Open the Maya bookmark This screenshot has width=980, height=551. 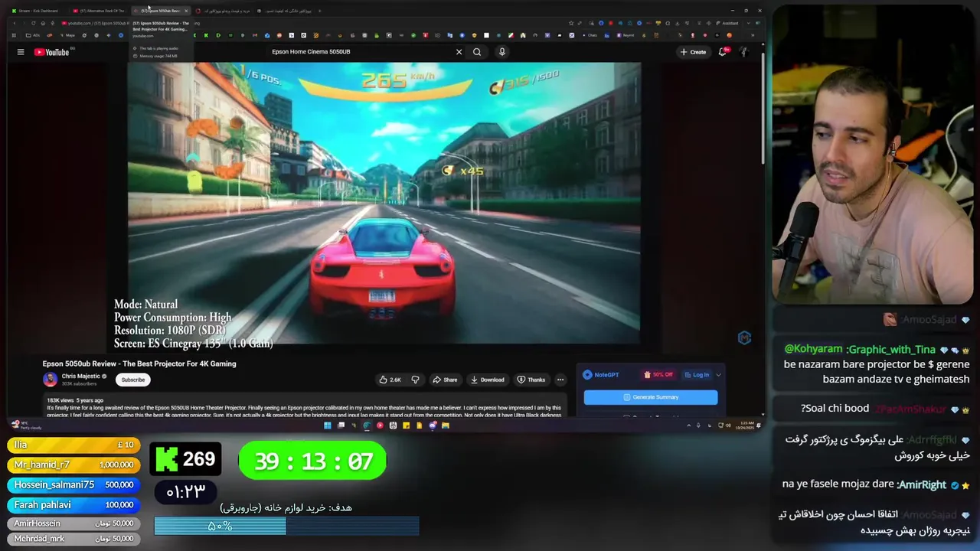pos(67,35)
